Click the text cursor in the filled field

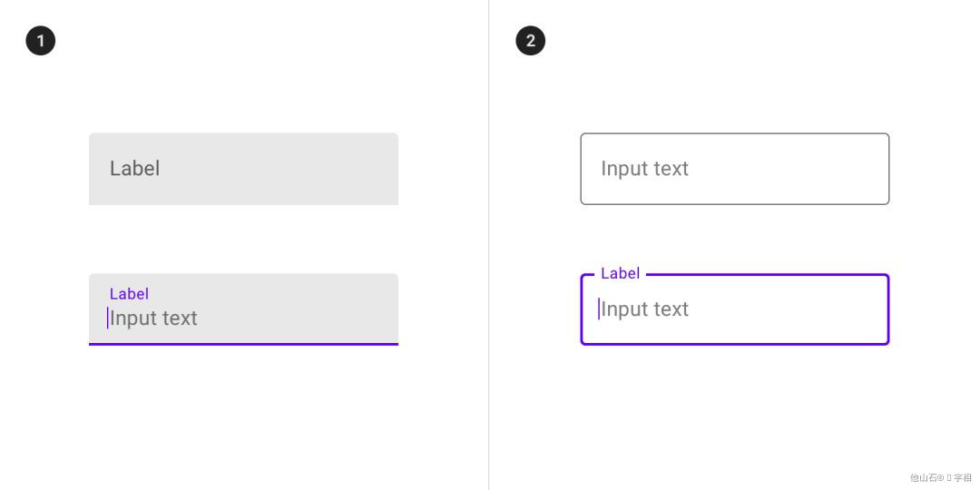point(107,318)
